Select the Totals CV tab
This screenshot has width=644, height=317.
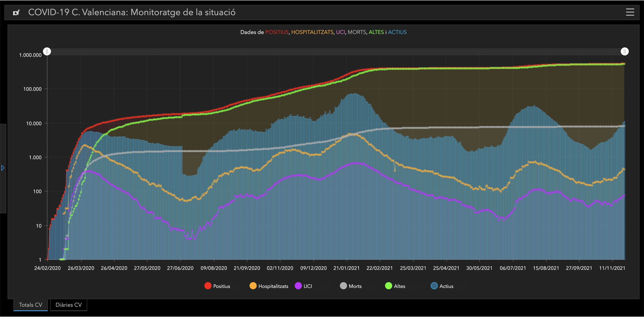[x=30, y=305]
